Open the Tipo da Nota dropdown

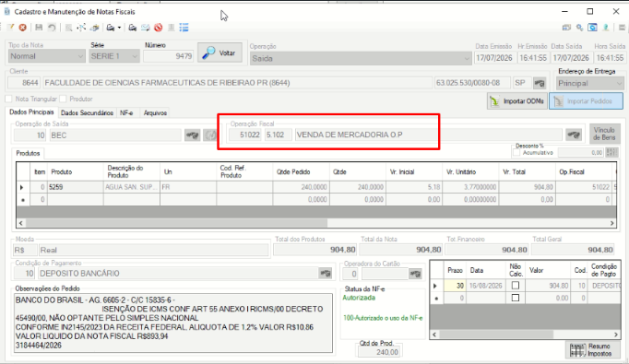tap(46, 56)
